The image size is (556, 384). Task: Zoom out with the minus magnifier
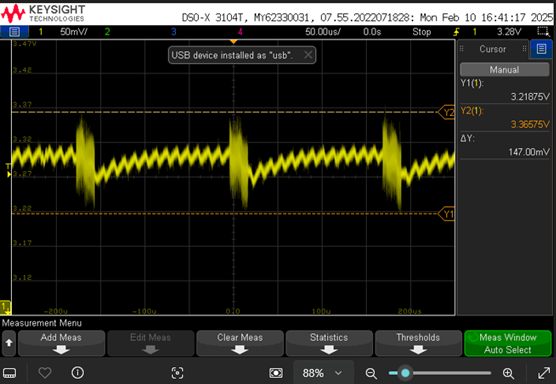click(371, 373)
